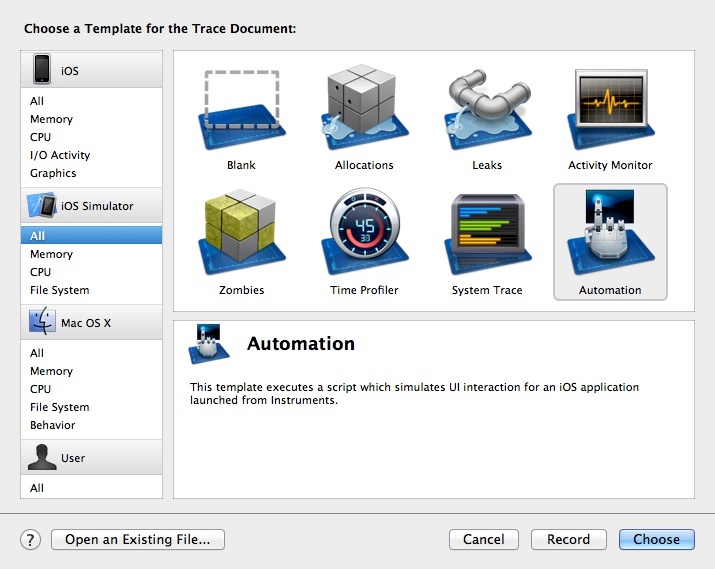This screenshot has width=715, height=569.
Task: Click the User silhouette icon
Action: tap(42, 457)
